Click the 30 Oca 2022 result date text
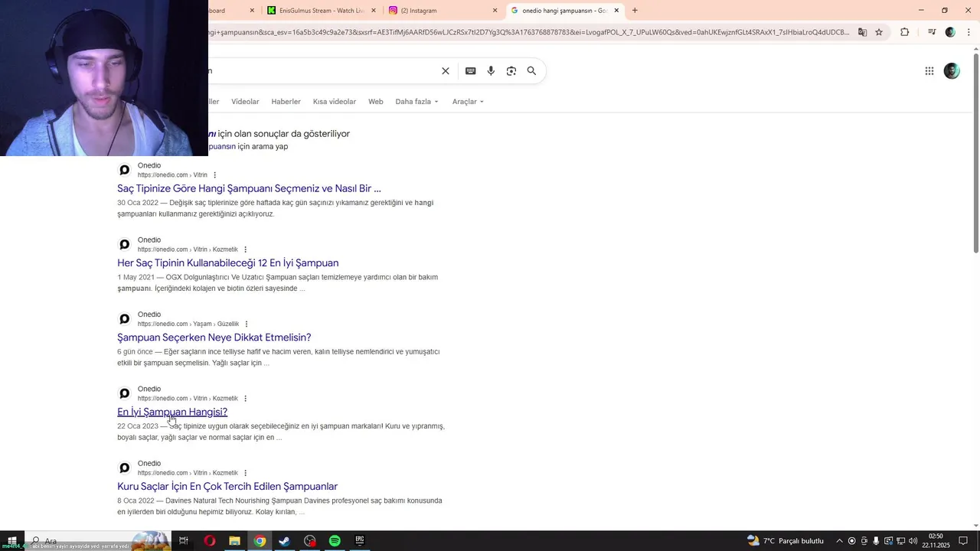 pos(138,203)
